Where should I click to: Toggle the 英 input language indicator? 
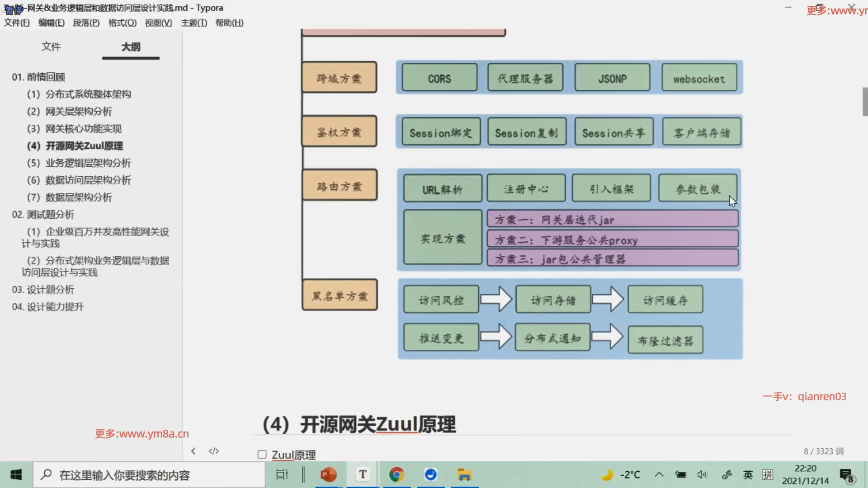click(x=748, y=474)
